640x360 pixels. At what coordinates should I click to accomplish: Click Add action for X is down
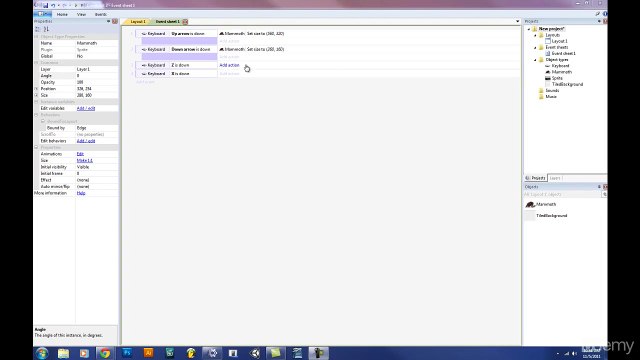pyautogui.click(x=229, y=74)
